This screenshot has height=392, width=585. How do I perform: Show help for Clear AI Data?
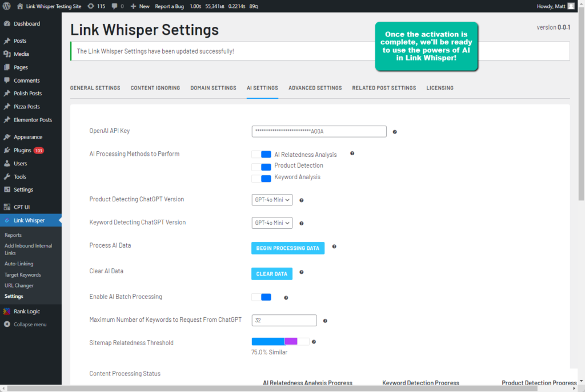302,272
